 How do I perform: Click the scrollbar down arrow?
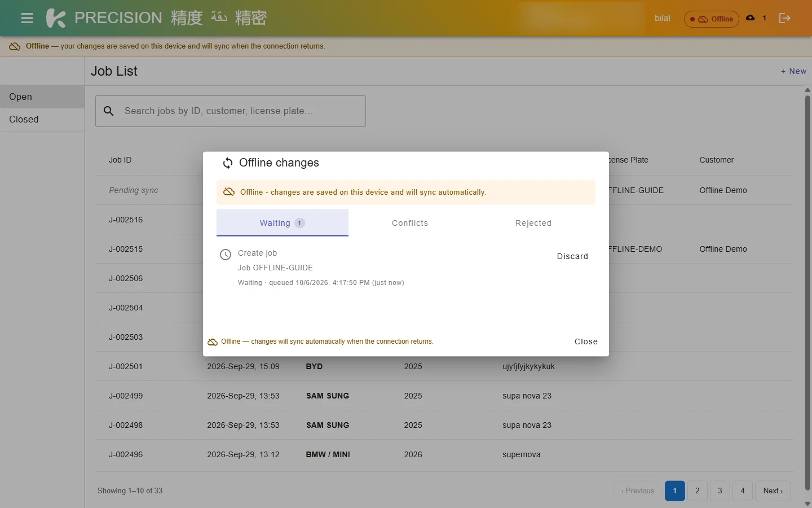[807, 503]
